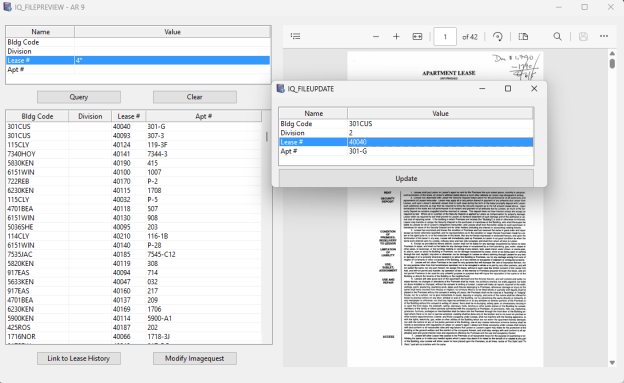This screenshot has width=624, height=383.
Task: Select result row with lease 40093
Action: 134,136
